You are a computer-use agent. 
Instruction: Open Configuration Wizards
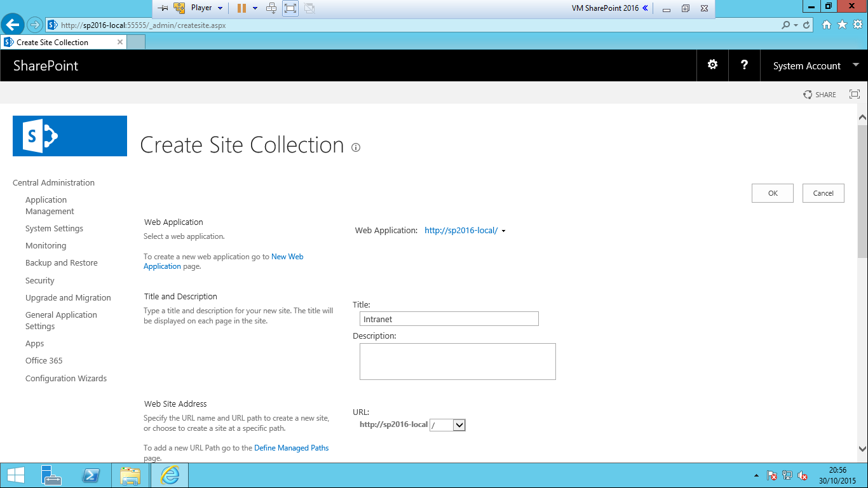66,378
